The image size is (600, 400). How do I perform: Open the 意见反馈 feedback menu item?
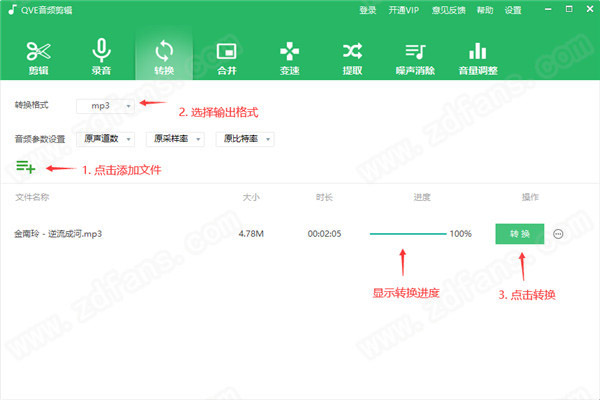point(448,10)
